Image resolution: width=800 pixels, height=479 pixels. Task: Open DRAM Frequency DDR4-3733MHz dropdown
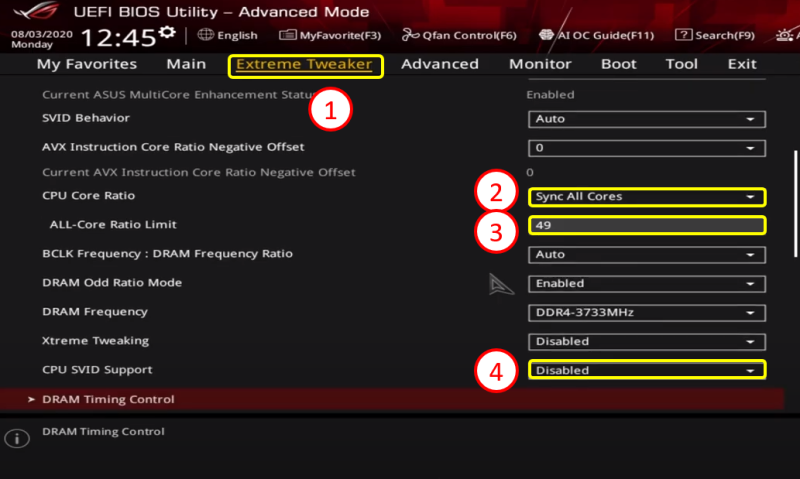pyautogui.click(x=647, y=313)
